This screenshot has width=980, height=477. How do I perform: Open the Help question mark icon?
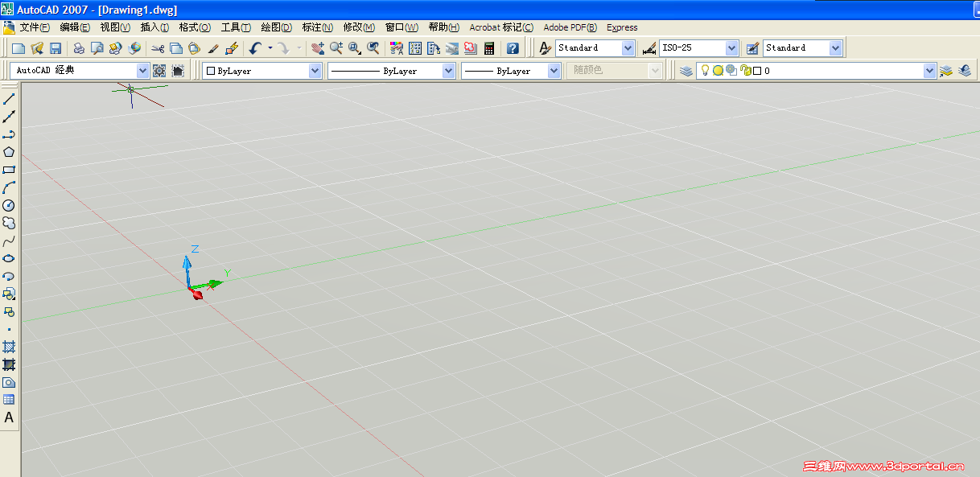click(x=513, y=48)
